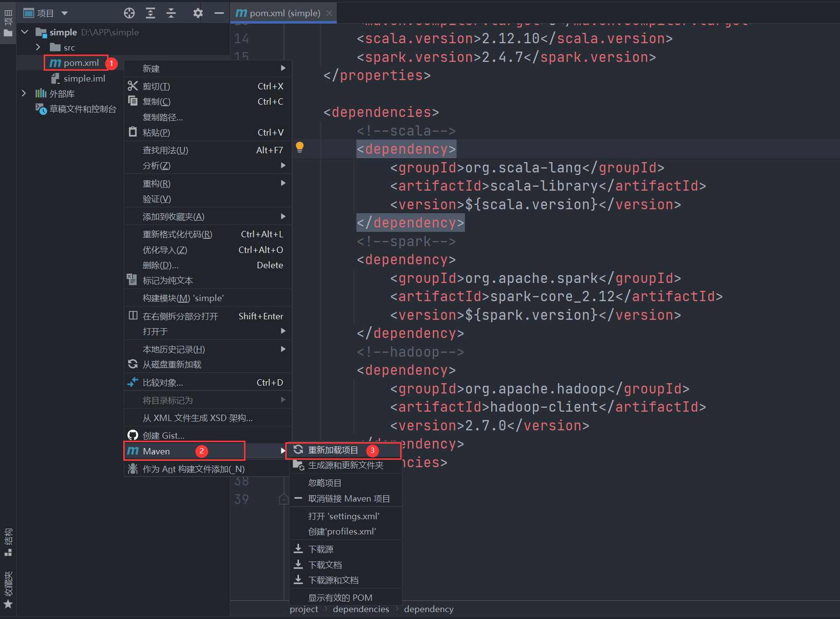Screen dimensions: 840x619
Task: Choose 忽略项目 in Maven submenu
Action: 346,483
